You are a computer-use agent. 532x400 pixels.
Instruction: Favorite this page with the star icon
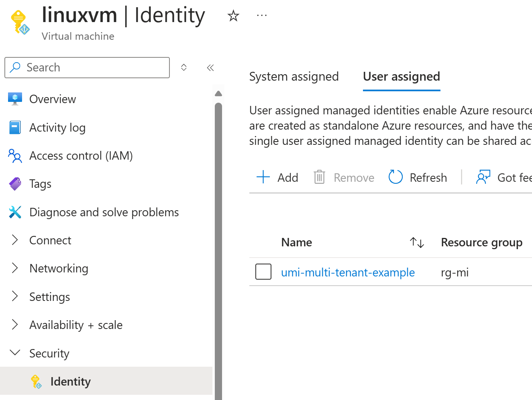pos(233,16)
